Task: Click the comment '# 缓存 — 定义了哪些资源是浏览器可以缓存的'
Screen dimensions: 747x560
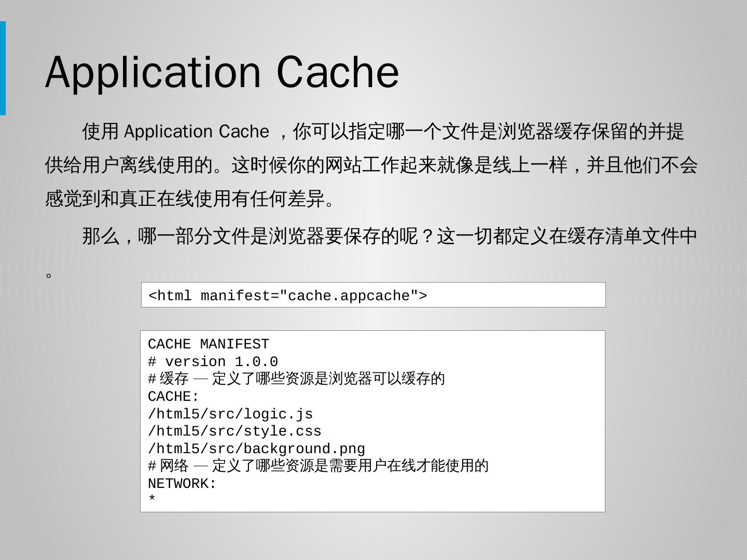Action: coord(297,379)
